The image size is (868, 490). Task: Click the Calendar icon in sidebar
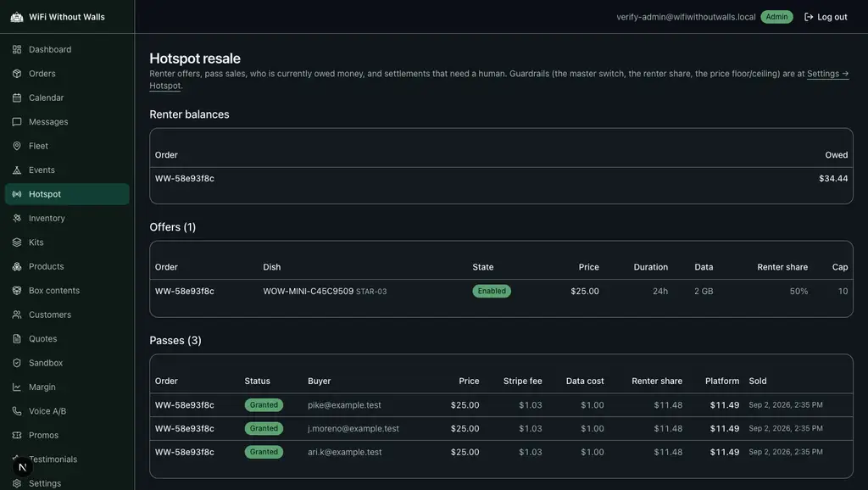click(17, 97)
